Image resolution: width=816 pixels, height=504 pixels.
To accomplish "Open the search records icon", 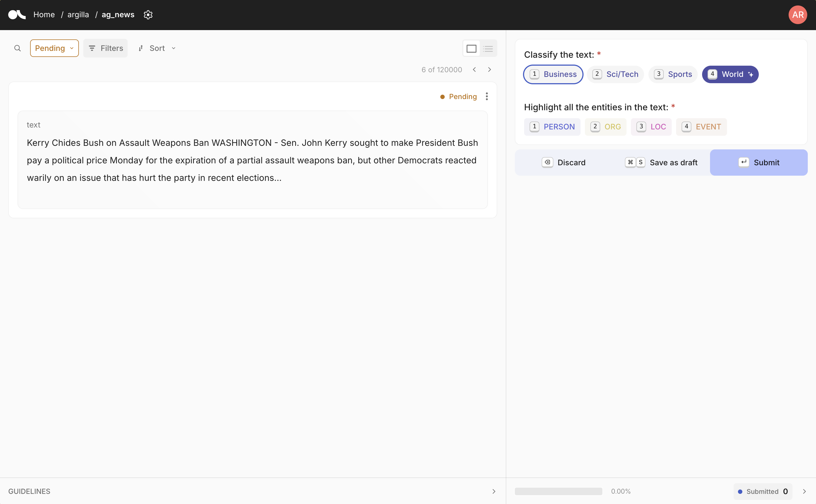I will [x=17, y=48].
